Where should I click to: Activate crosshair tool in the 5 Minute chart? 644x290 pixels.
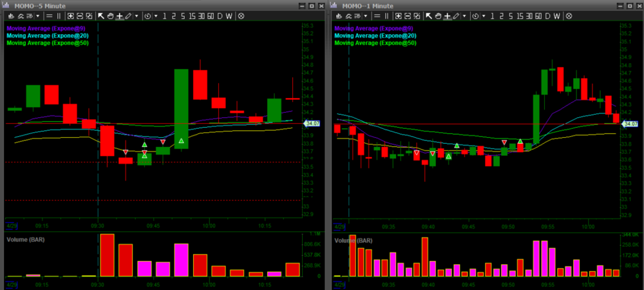point(120,15)
